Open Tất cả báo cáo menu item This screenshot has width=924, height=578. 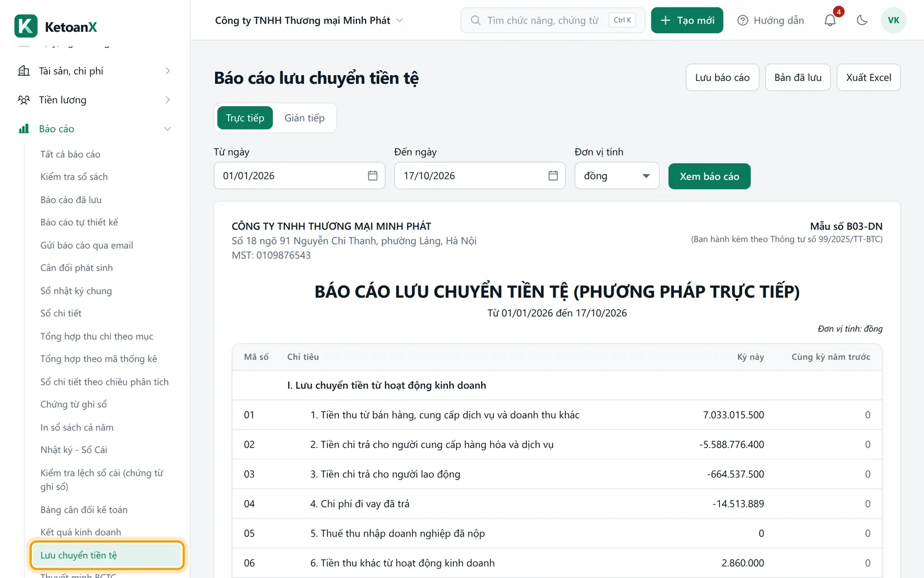point(70,154)
